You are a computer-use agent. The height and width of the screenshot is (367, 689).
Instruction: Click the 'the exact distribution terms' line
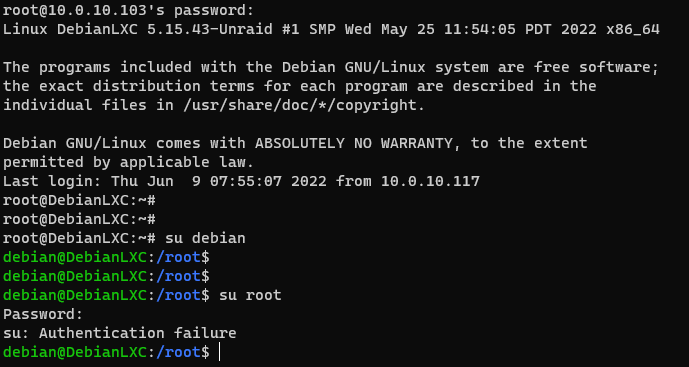(300, 86)
